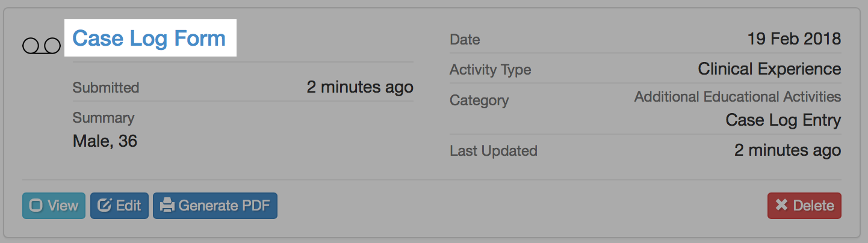
Task: Click the View button
Action: [54, 206]
